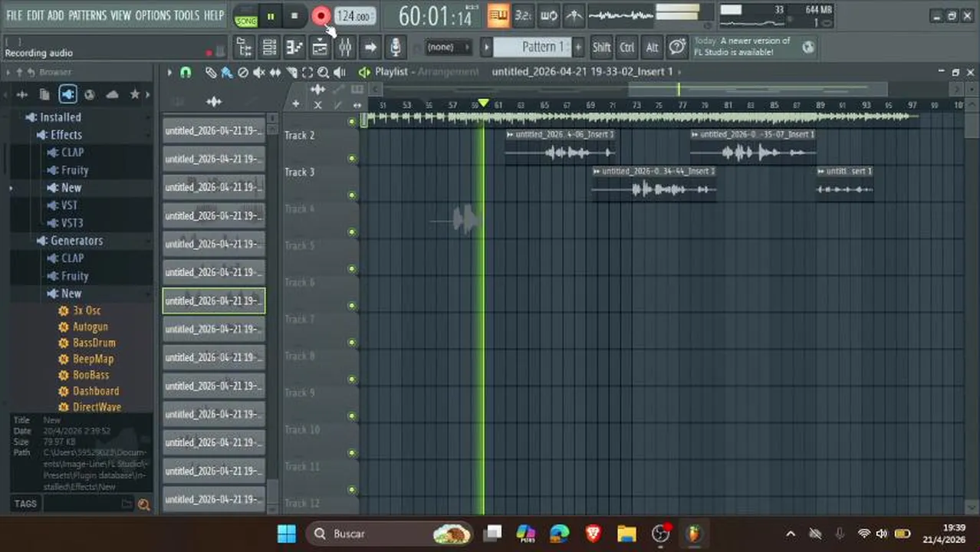
Task: Select the Slice tool in playlist toolbar
Action: (291, 72)
